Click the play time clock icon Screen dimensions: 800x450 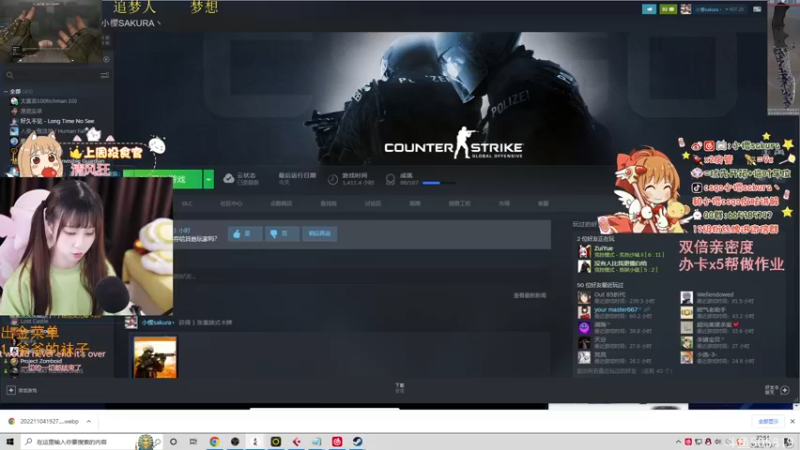click(333, 179)
